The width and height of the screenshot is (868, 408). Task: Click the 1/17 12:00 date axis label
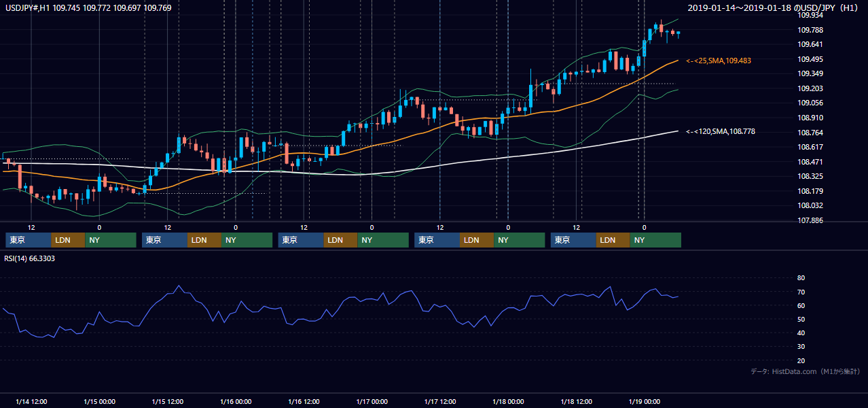coord(440,401)
